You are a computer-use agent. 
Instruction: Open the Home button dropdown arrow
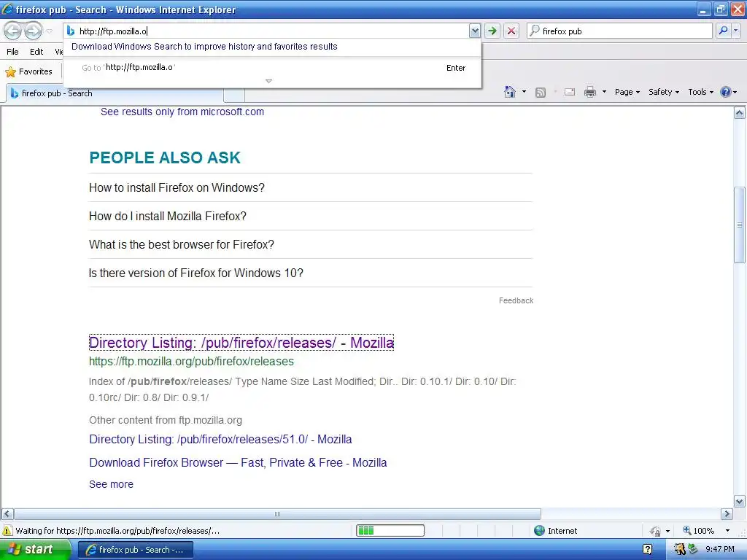click(x=524, y=92)
